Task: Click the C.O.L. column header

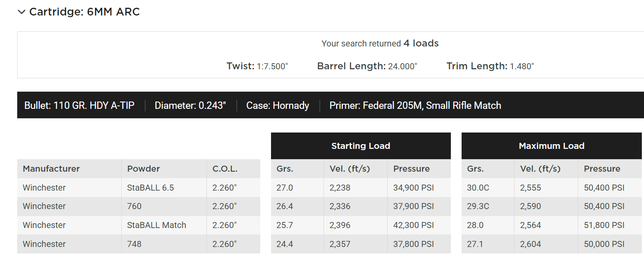Action: click(x=225, y=169)
